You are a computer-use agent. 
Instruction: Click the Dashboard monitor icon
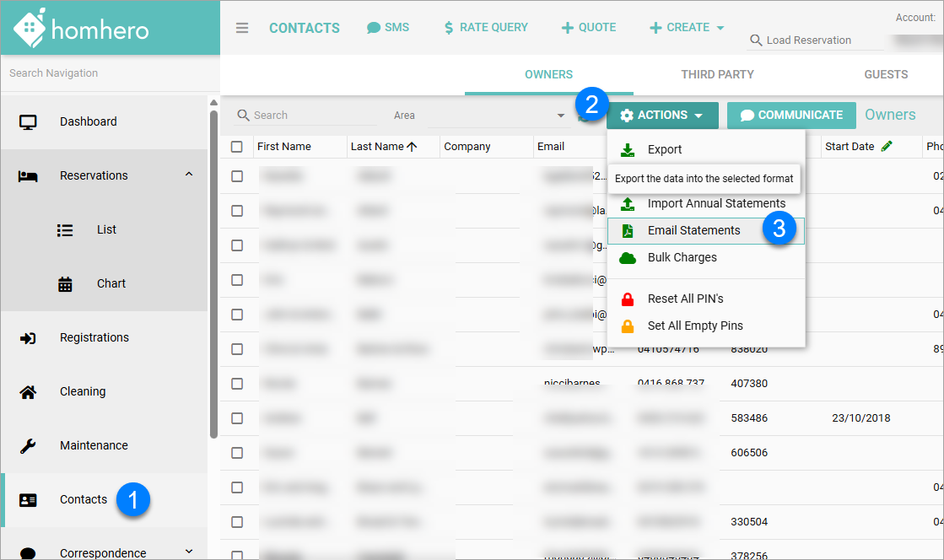tap(28, 121)
